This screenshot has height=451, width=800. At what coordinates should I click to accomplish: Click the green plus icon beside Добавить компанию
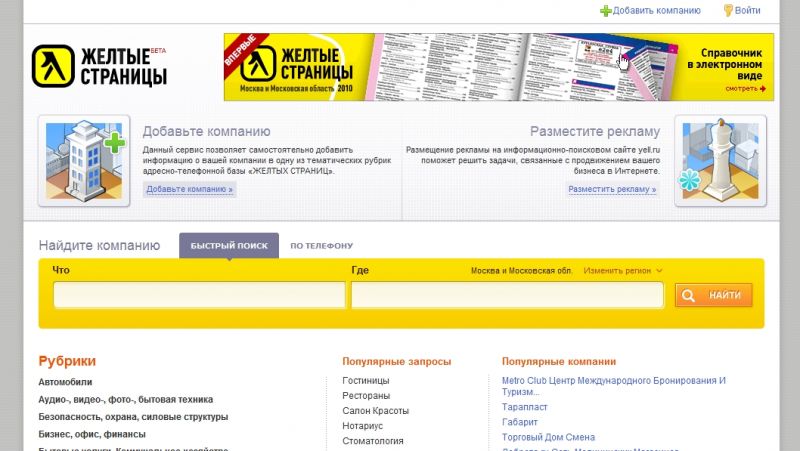pyautogui.click(x=606, y=11)
